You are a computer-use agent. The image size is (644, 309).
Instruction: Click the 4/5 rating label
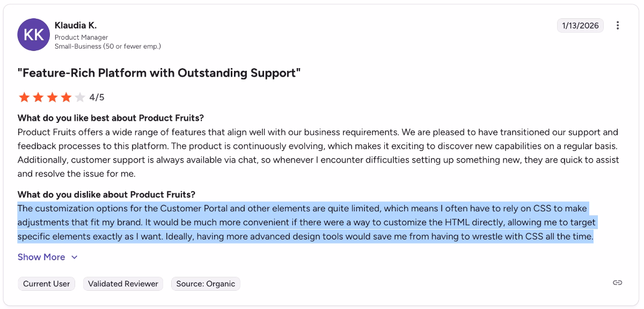point(96,97)
